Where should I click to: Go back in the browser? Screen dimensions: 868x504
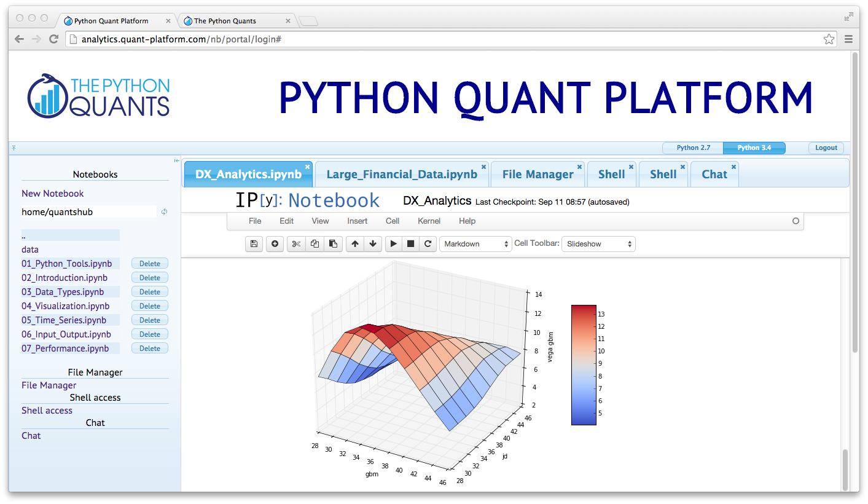[20, 39]
